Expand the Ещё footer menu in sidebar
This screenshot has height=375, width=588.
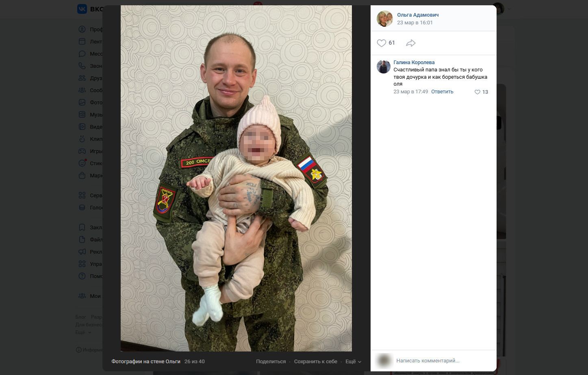coord(83,332)
